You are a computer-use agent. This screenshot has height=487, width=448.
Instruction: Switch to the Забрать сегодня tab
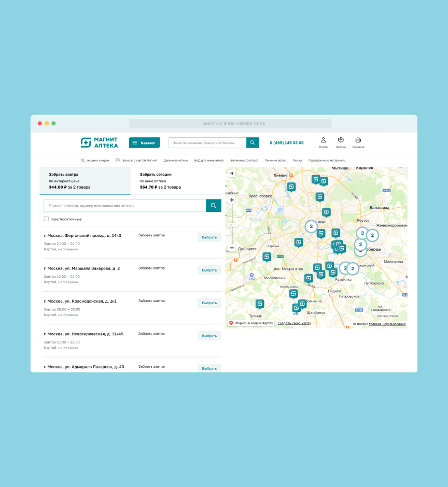tap(176, 181)
